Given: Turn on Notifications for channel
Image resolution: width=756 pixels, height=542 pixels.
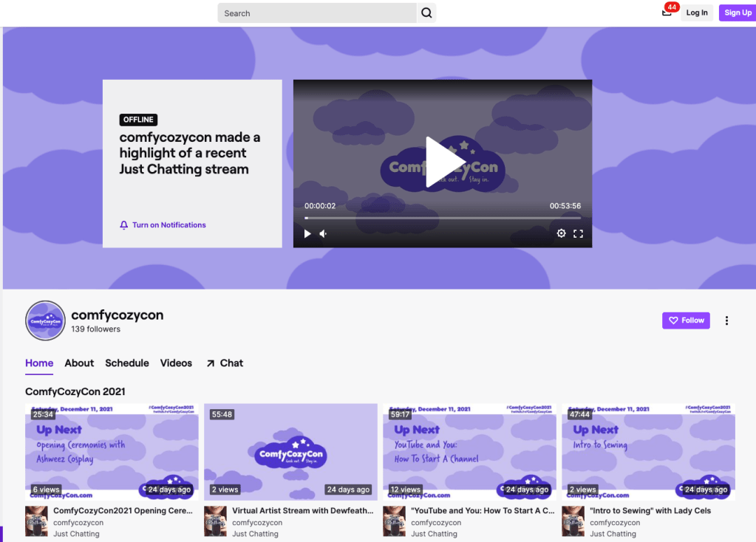Looking at the screenshot, I should click(163, 225).
